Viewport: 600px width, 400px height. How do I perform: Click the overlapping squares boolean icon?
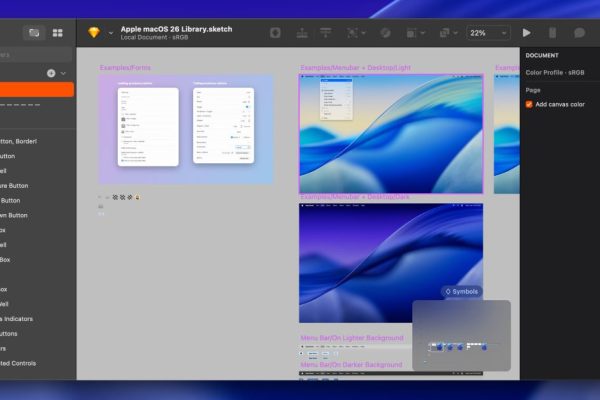click(444, 33)
